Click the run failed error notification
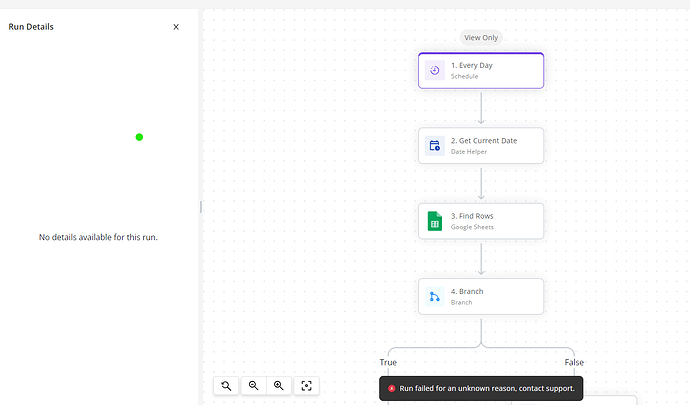This screenshot has height=405, width=690. coord(481,388)
